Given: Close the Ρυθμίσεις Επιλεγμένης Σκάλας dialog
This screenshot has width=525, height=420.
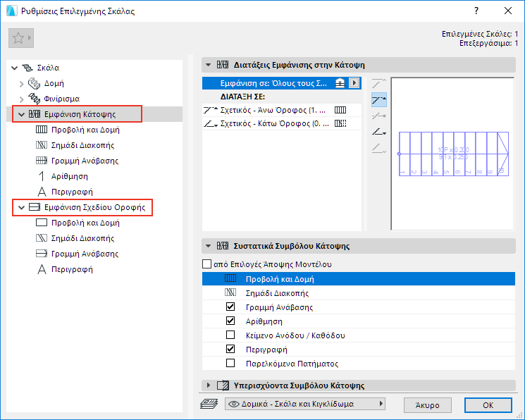Looking at the screenshot, I should point(508,11).
